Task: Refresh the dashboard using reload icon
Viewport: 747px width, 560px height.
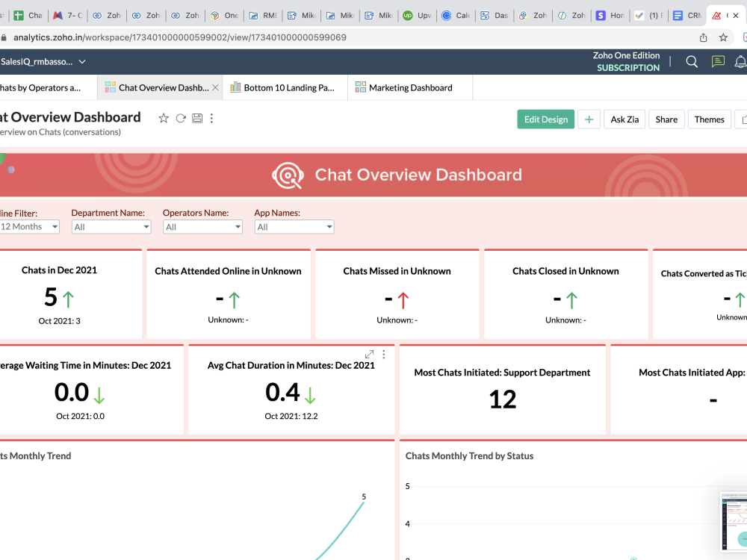Action: point(181,118)
